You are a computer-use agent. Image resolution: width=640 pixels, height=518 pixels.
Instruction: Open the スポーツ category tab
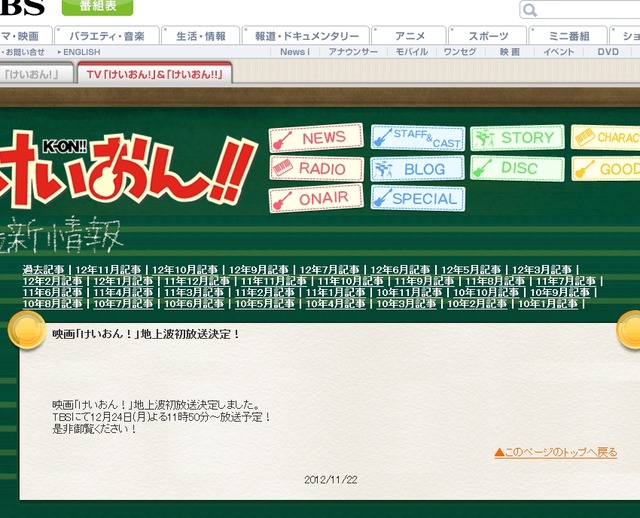[x=488, y=36]
